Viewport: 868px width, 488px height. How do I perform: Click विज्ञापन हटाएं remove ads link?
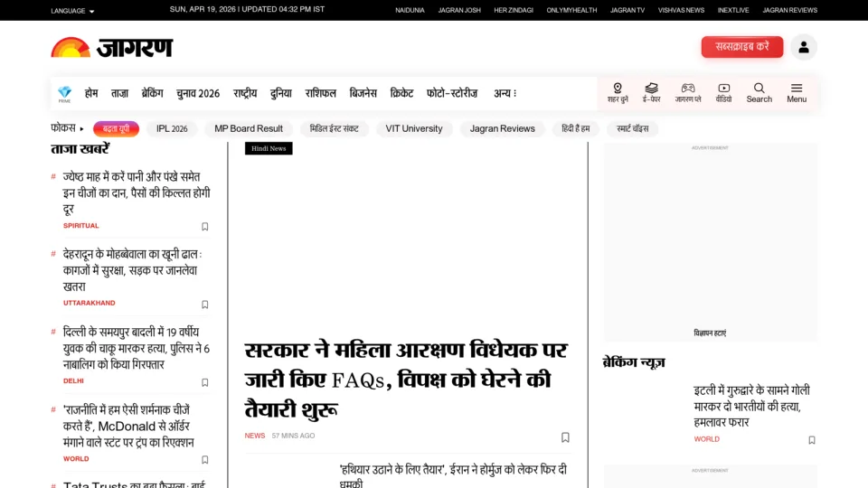(710, 333)
